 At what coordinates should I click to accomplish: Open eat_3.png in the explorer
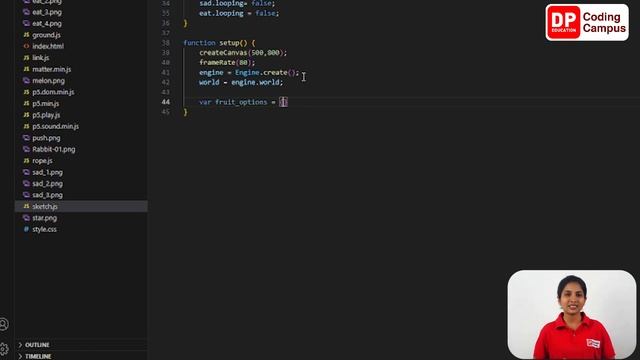[x=47, y=12]
